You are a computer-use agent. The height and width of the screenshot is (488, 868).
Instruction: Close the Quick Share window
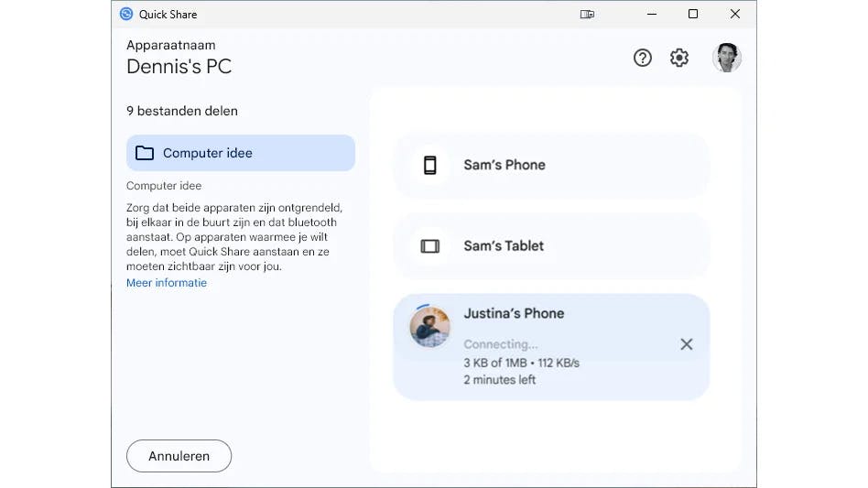pyautogui.click(x=734, y=14)
